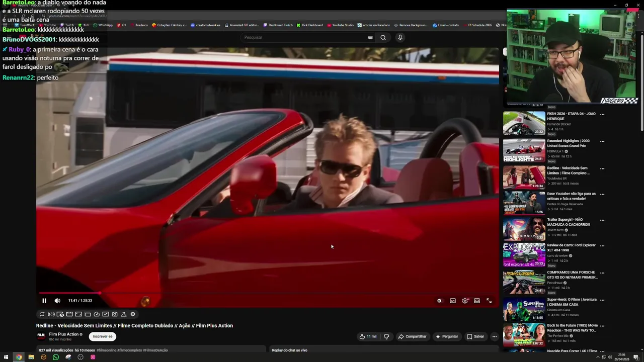Open extension settings gear below video

(133, 314)
